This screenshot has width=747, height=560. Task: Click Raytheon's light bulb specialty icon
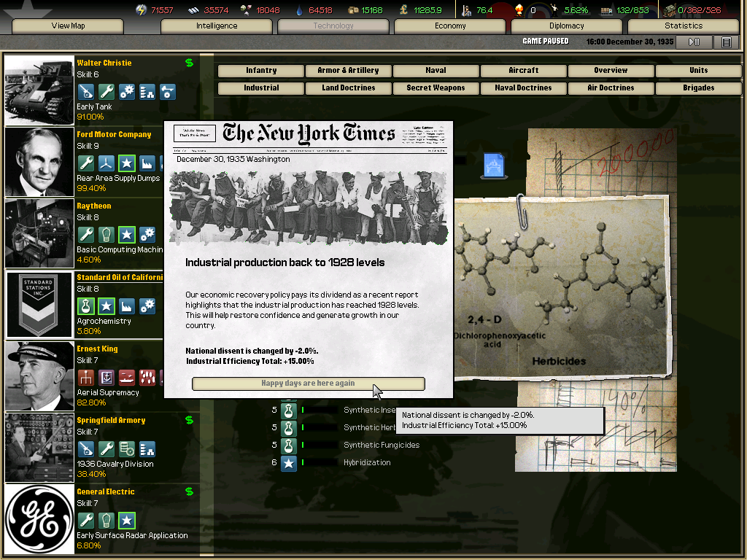point(106,234)
